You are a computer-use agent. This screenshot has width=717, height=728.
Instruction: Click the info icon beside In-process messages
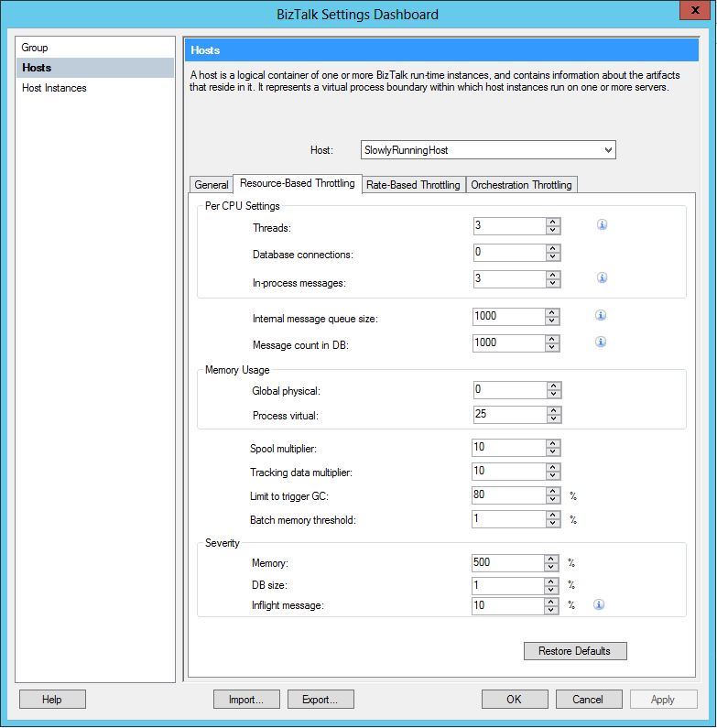pos(602,277)
